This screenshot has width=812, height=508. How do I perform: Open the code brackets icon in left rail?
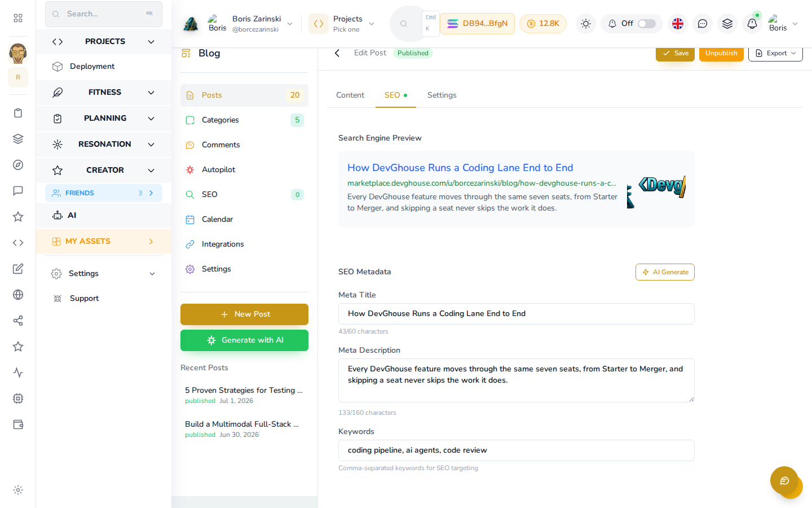pos(18,243)
